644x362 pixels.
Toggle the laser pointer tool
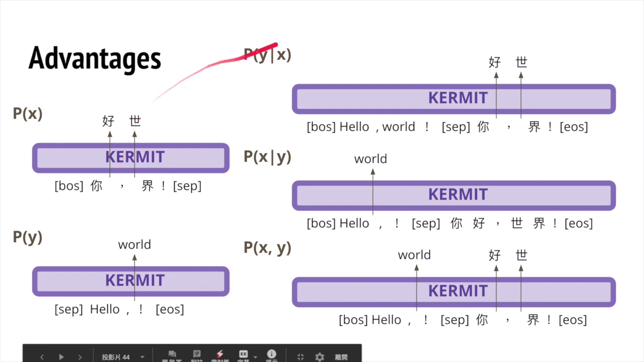tap(220, 356)
